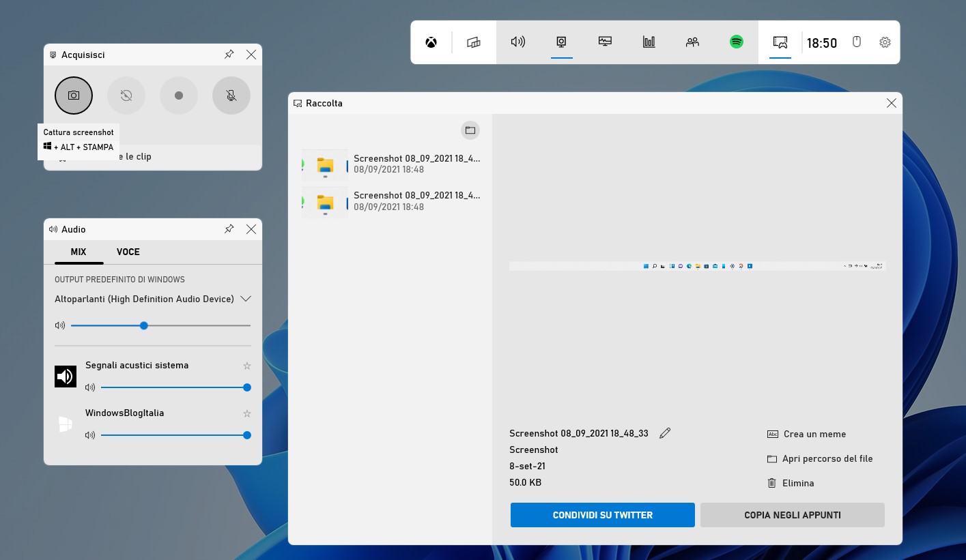
Task: Open the Spotify widget
Action: 736,42
